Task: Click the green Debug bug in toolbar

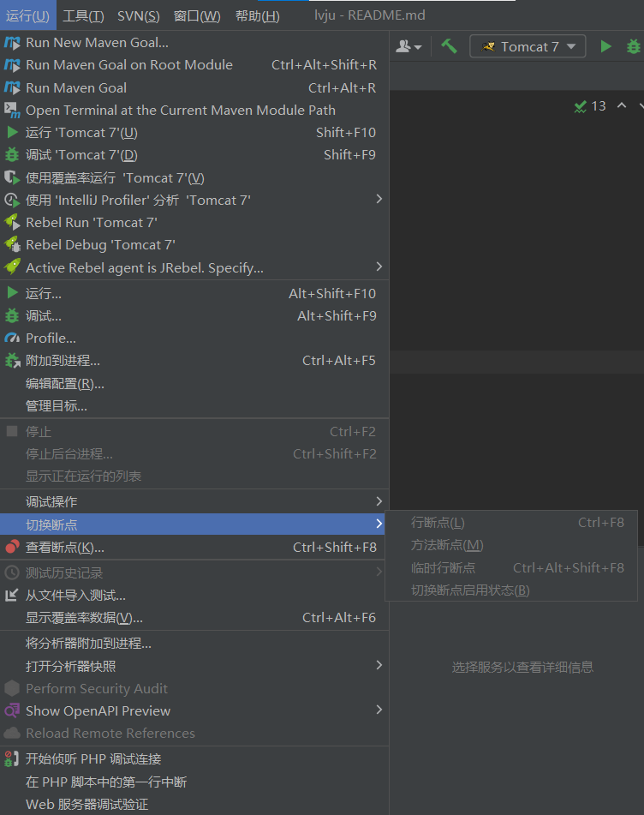Action: tap(634, 47)
